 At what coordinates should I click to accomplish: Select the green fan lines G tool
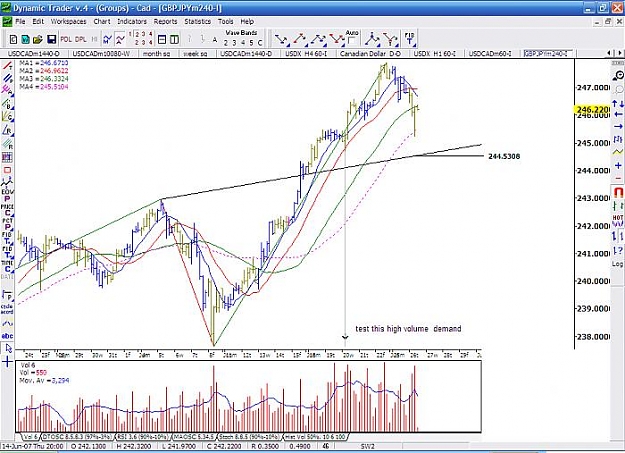click(x=8, y=116)
